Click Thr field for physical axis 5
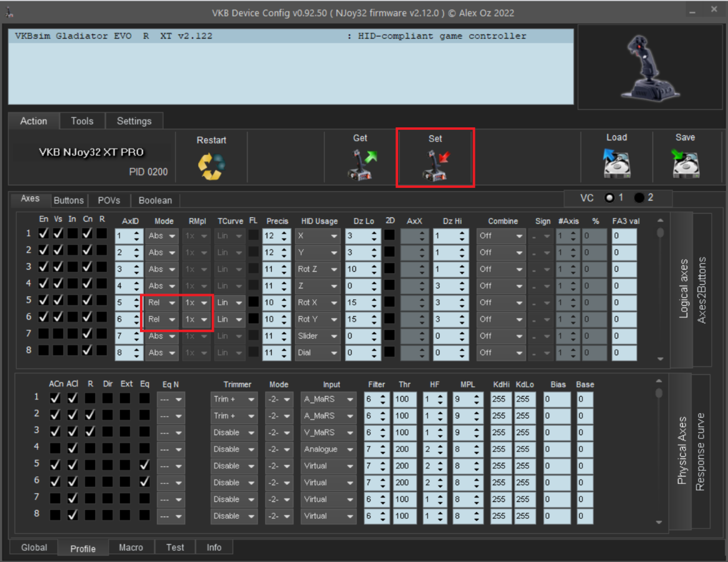 pos(404,466)
